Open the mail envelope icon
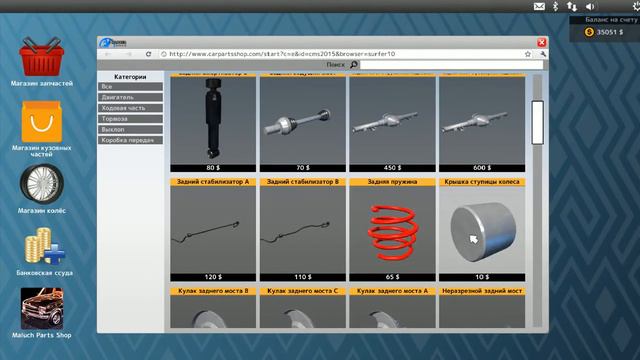Screen dimensions: 640x360 point(539,6)
